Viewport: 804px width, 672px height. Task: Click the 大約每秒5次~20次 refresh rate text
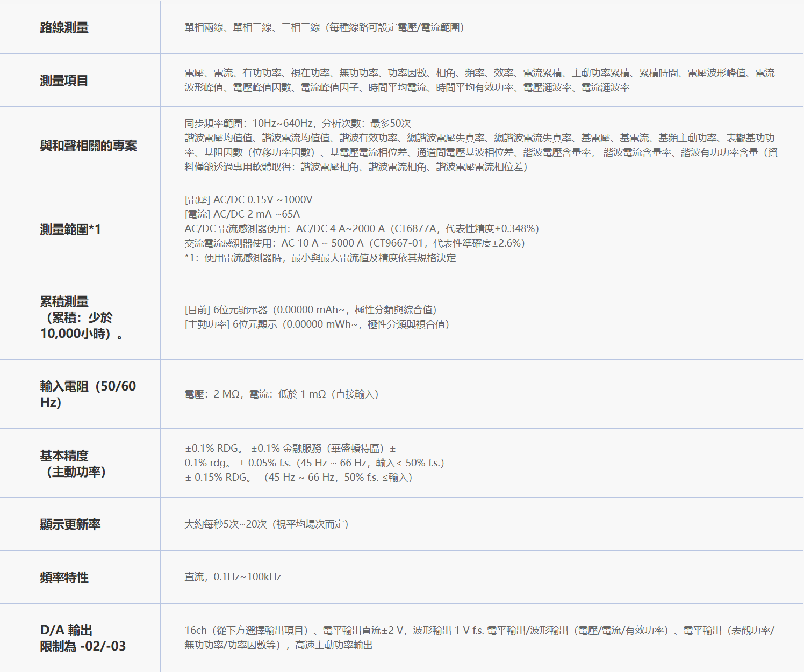267,524
